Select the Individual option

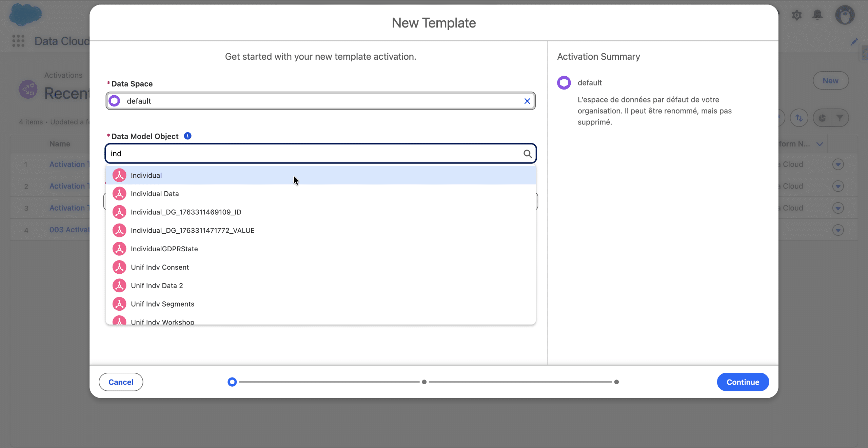(146, 175)
